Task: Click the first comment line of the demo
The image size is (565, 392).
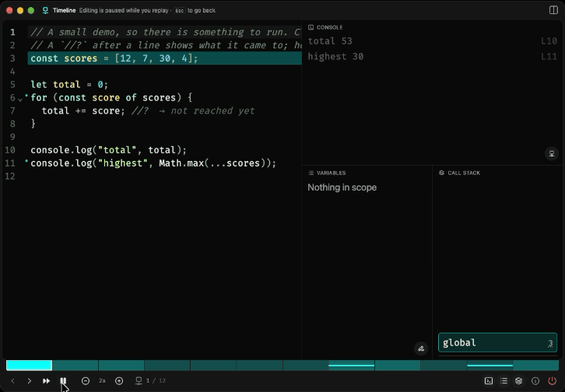Action: [166, 32]
